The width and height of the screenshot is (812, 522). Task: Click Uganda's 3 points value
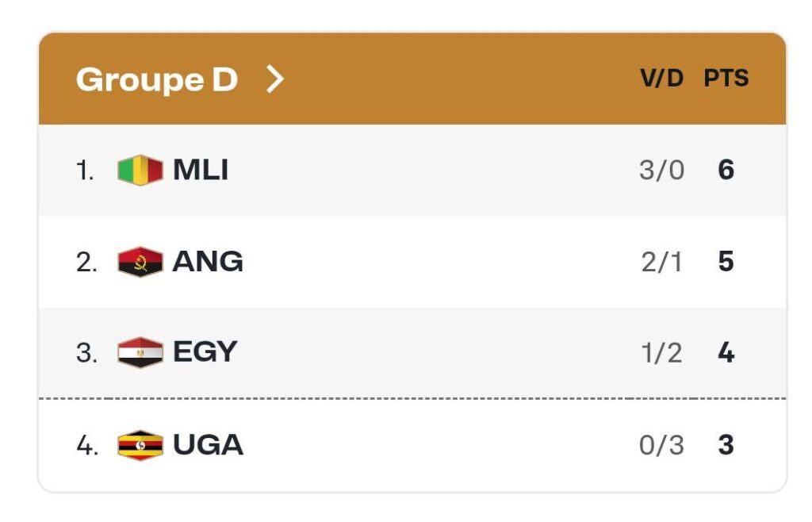click(x=726, y=445)
